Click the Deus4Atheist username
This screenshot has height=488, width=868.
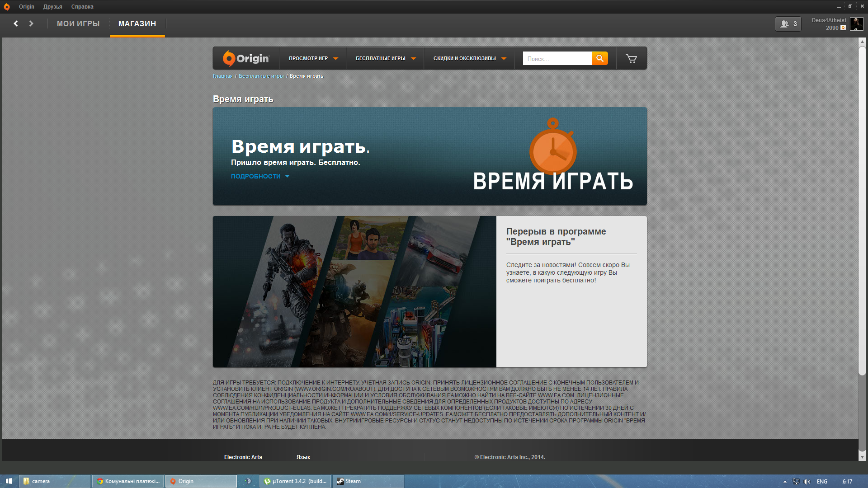click(x=829, y=20)
